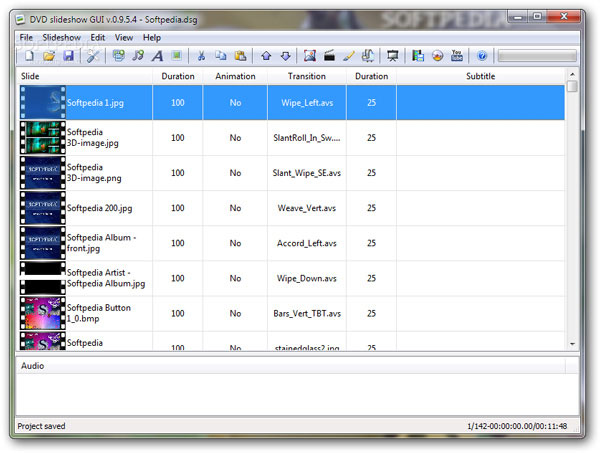Click the 1/142 time counter in status bar
This screenshot has height=453, width=600.
(517, 426)
